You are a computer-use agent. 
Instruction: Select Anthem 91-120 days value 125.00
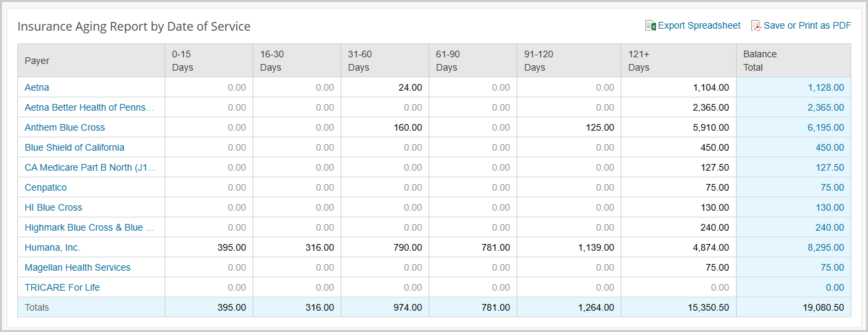600,127
